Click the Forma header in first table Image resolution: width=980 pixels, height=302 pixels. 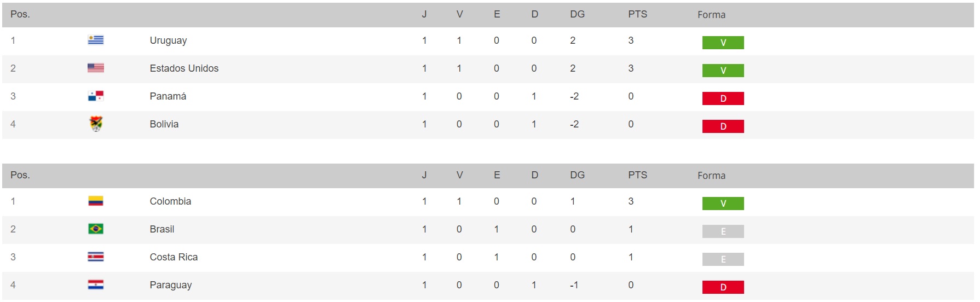tap(711, 15)
